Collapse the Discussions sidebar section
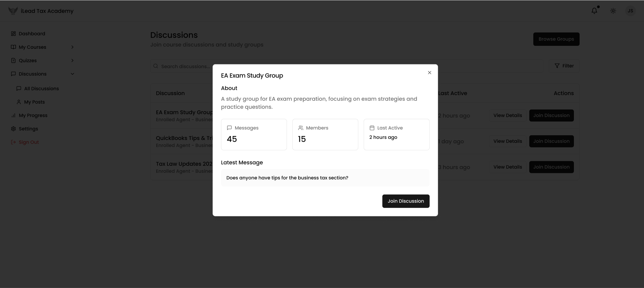Viewport: 644px width, 288px height. [x=72, y=74]
